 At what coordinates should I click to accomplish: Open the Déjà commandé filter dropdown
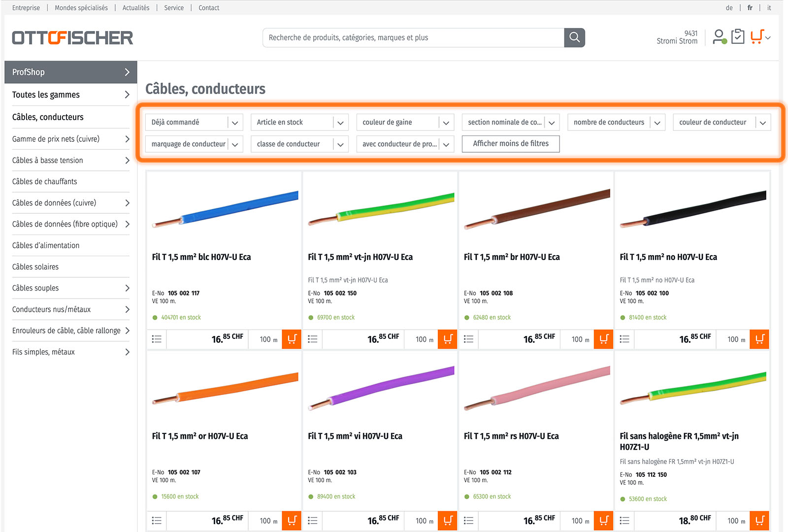coord(194,122)
